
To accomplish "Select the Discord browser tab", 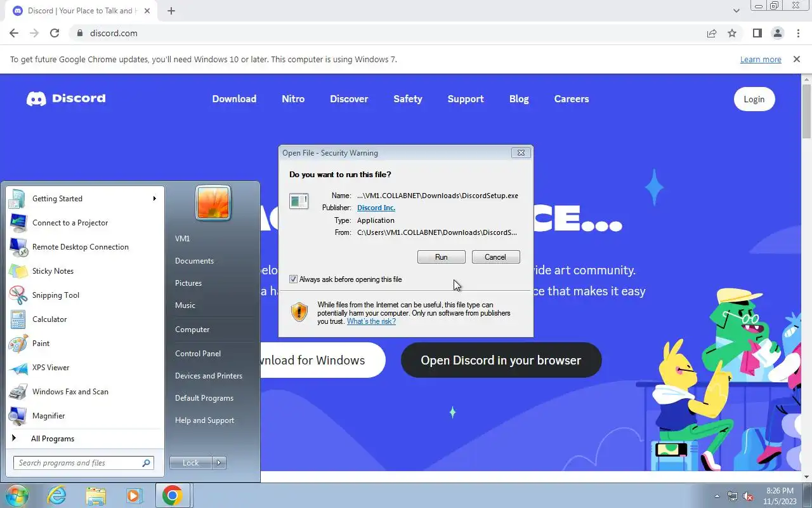I will [82, 11].
